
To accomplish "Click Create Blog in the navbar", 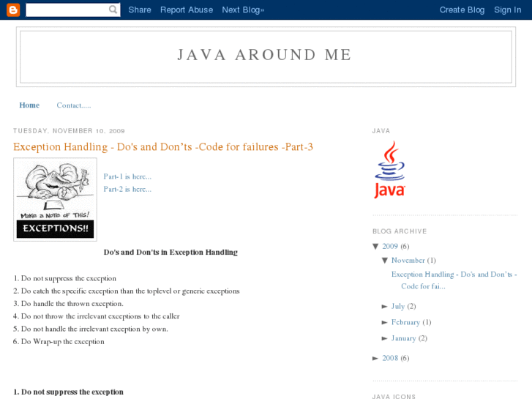I will coord(462,10).
